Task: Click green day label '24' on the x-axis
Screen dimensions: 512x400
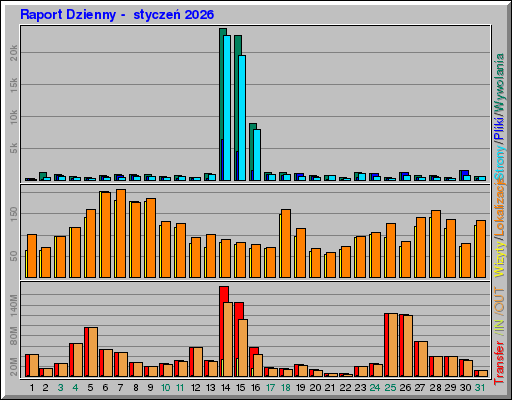Action: click(375, 388)
